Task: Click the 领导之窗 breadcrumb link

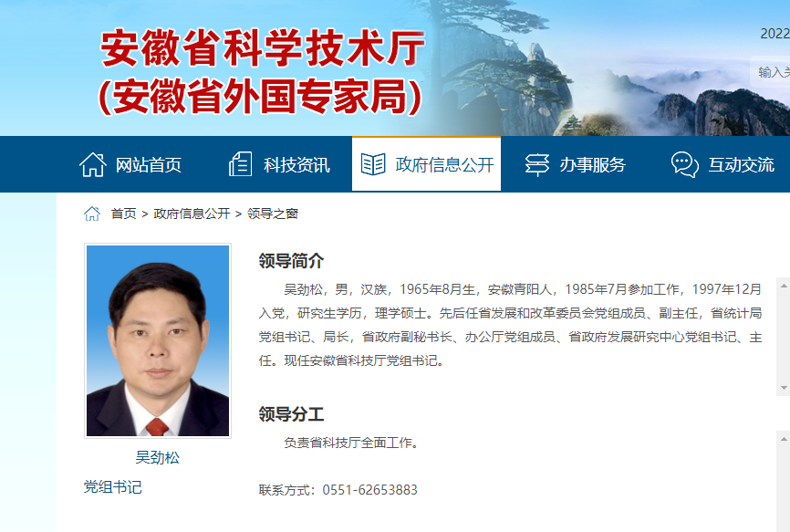Action: [x=273, y=214]
